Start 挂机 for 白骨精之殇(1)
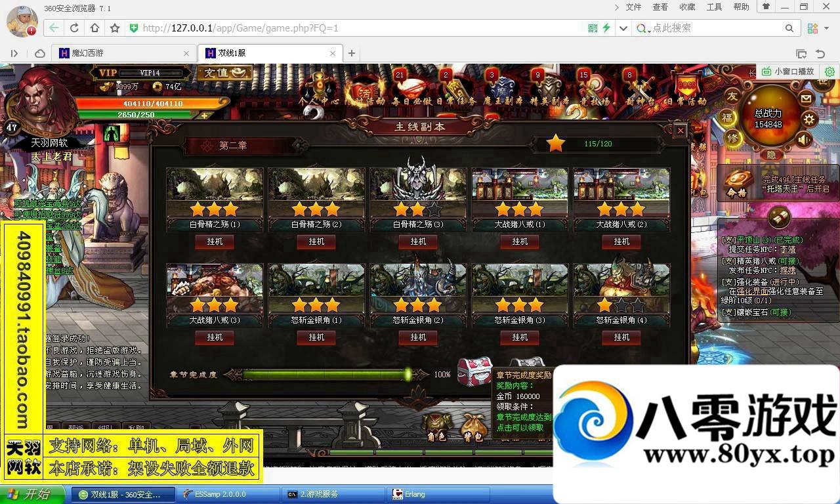 (215, 241)
